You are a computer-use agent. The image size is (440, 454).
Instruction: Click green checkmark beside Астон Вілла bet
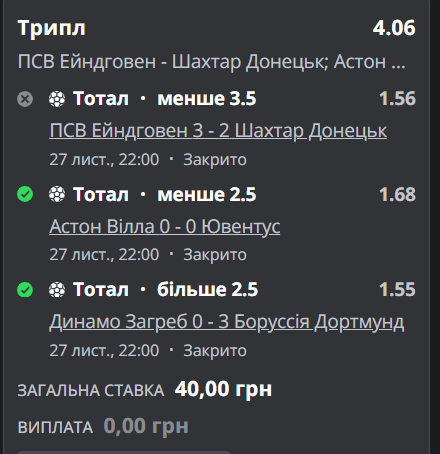[x=25, y=194]
